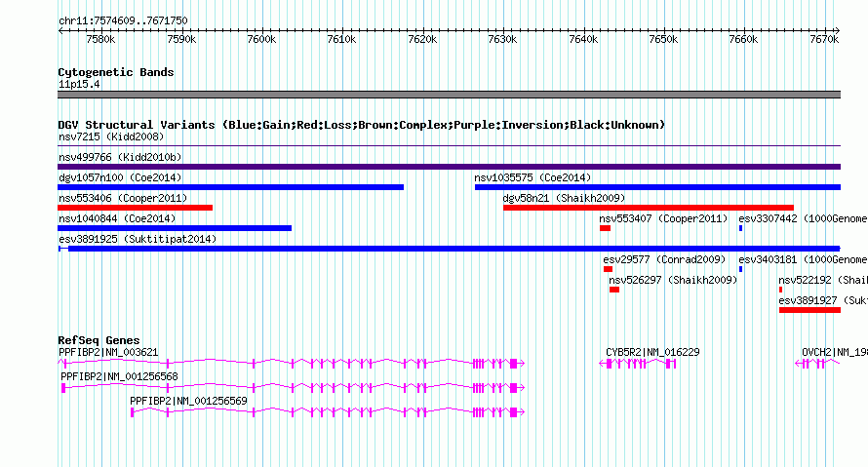Select the nsv1035575 blue gain bar
Screen dimensions: 868x467
point(657,187)
